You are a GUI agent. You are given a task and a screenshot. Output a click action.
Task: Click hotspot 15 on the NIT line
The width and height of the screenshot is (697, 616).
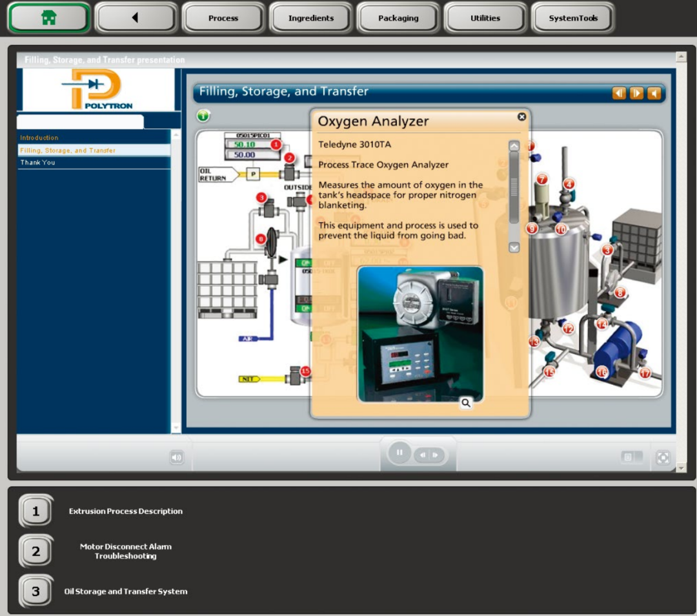pyautogui.click(x=305, y=371)
